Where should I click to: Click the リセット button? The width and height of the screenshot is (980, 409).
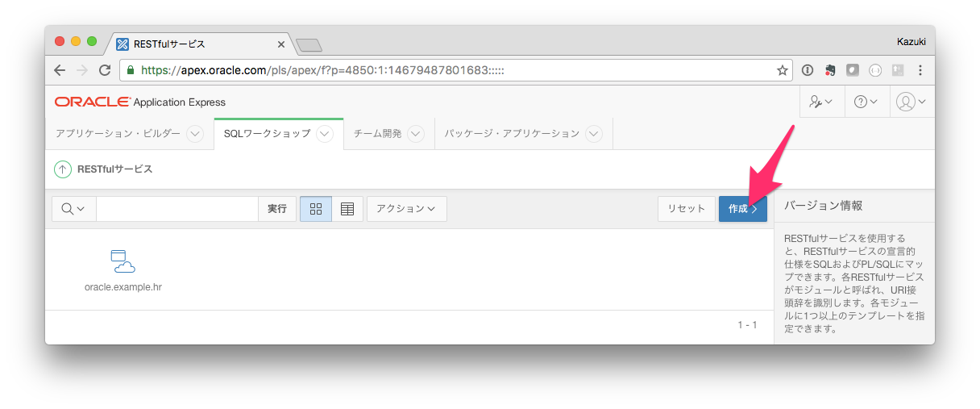pos(686,209)
